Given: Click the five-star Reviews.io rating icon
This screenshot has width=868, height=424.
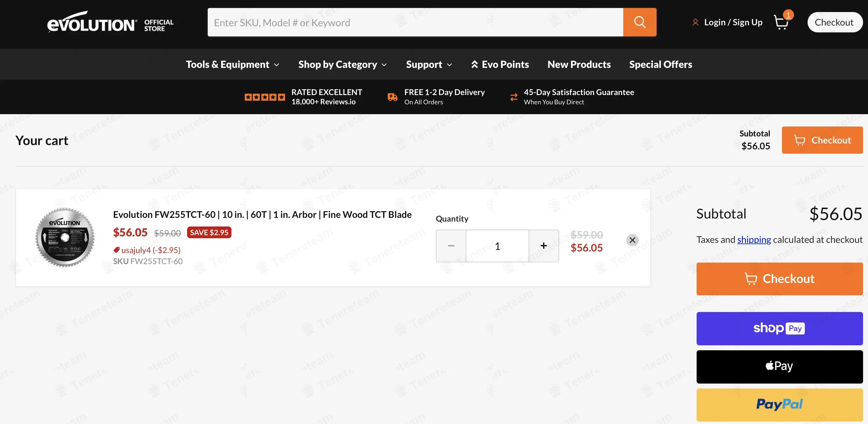Looking at the screenshot, I should pos(264,97).
